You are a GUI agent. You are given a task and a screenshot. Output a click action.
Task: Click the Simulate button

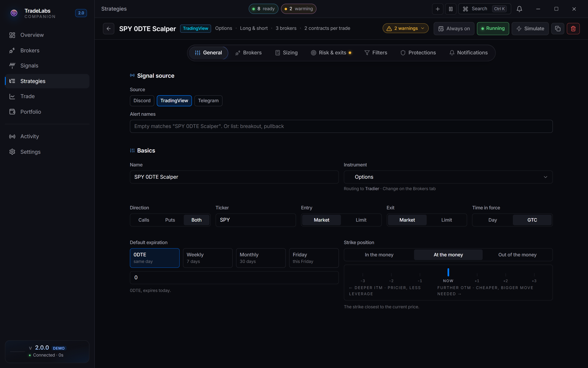pyautogui.click(x=530, y=29)
